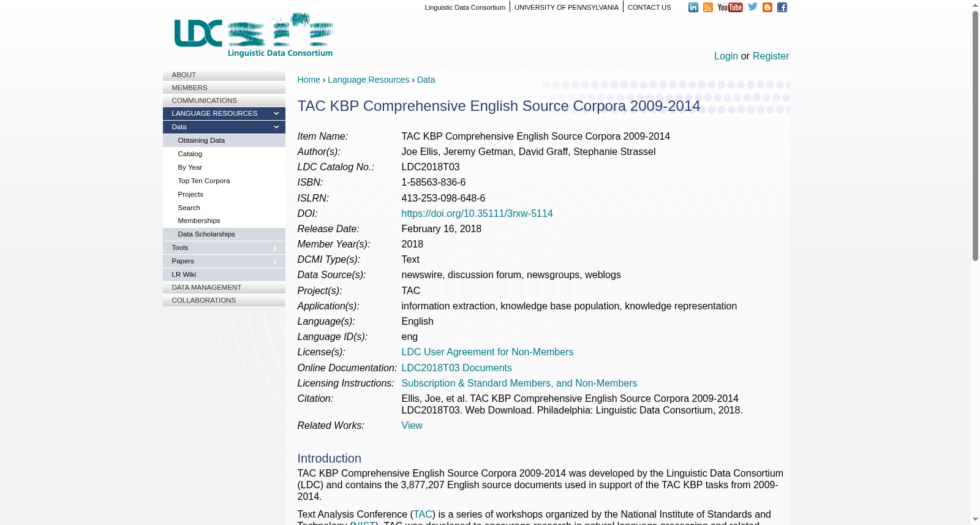Click Linguistic Data Consortium header link
This screenshot has width=980, height=525.
point(465,7)
